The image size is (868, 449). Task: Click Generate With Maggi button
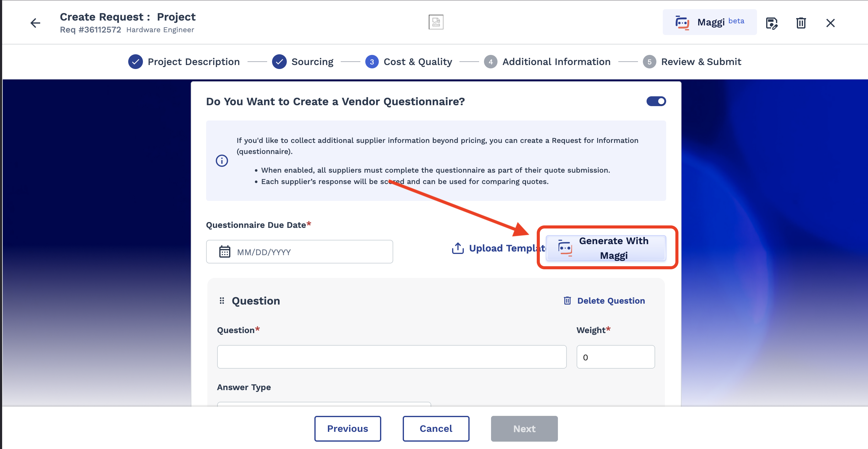pyautogui.click(x=605, y=248)
